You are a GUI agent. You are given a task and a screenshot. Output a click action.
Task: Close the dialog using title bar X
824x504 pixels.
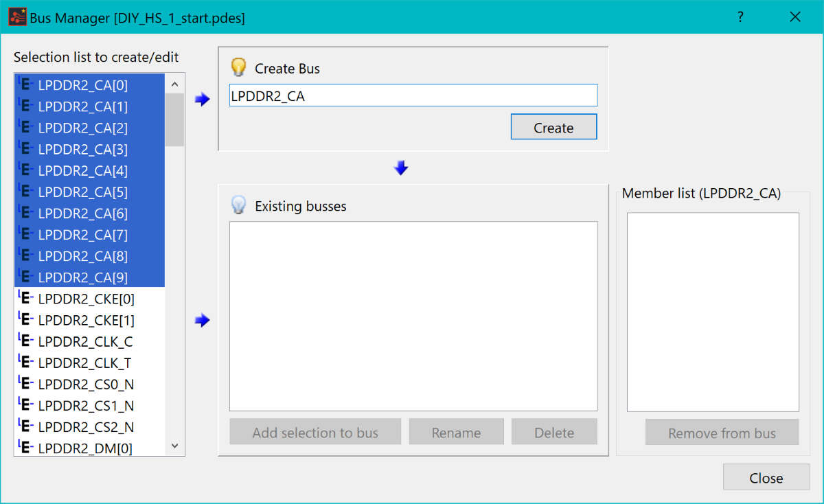pyautogui.click(x=795, y=17)
